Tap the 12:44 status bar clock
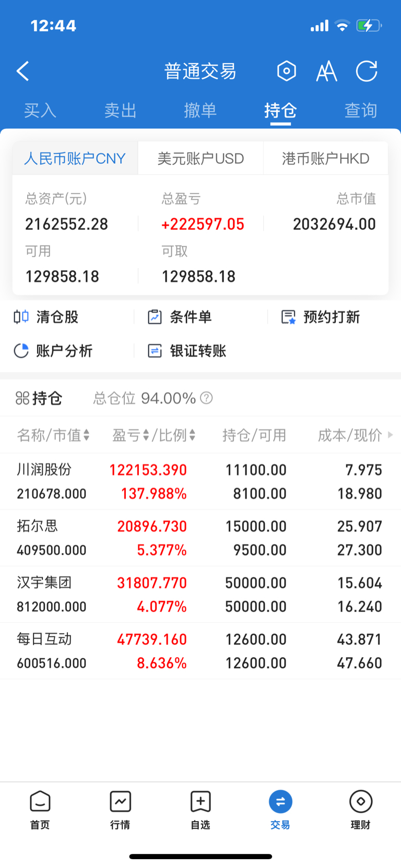The width and height of the screenshot is (401, 868). point(53,26)
